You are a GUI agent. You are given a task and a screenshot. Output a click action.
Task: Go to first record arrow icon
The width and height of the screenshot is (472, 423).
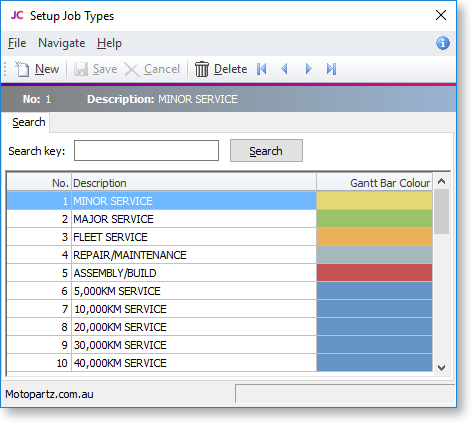point(262,69)
